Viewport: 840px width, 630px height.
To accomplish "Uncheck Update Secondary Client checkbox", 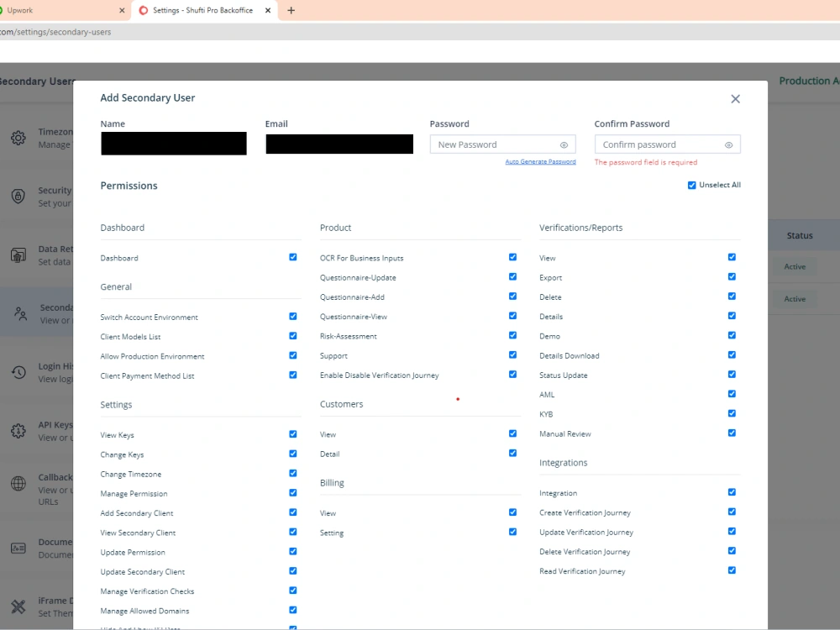I will (x=293, y=571).
